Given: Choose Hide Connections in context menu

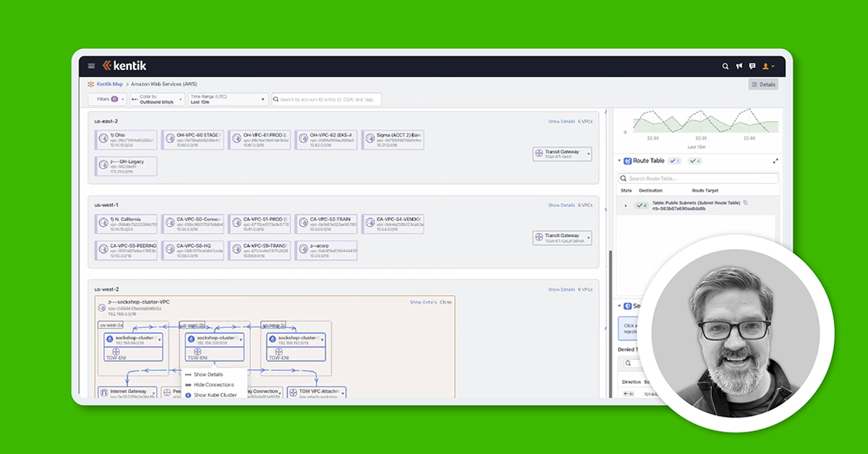Looking at the screenshot, I should click(213, 384).
